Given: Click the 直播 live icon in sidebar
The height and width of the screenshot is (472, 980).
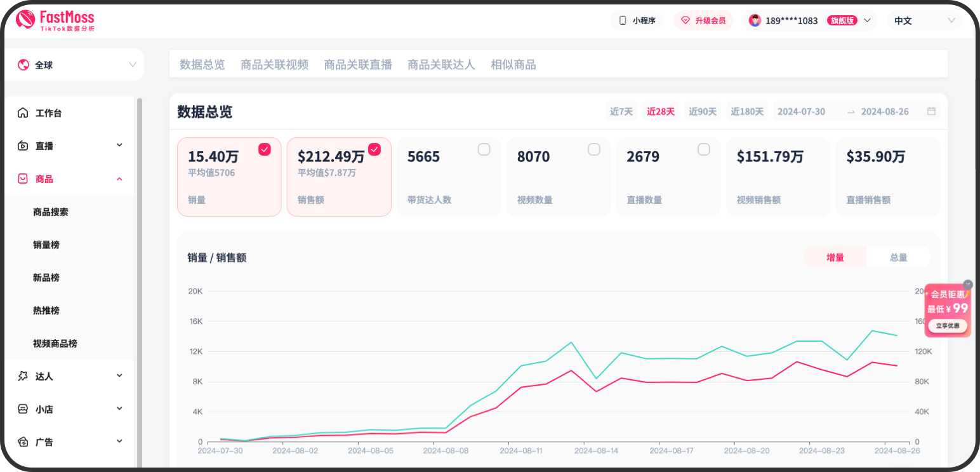Looking at the screenshot, I should click(x=23, y=146).
